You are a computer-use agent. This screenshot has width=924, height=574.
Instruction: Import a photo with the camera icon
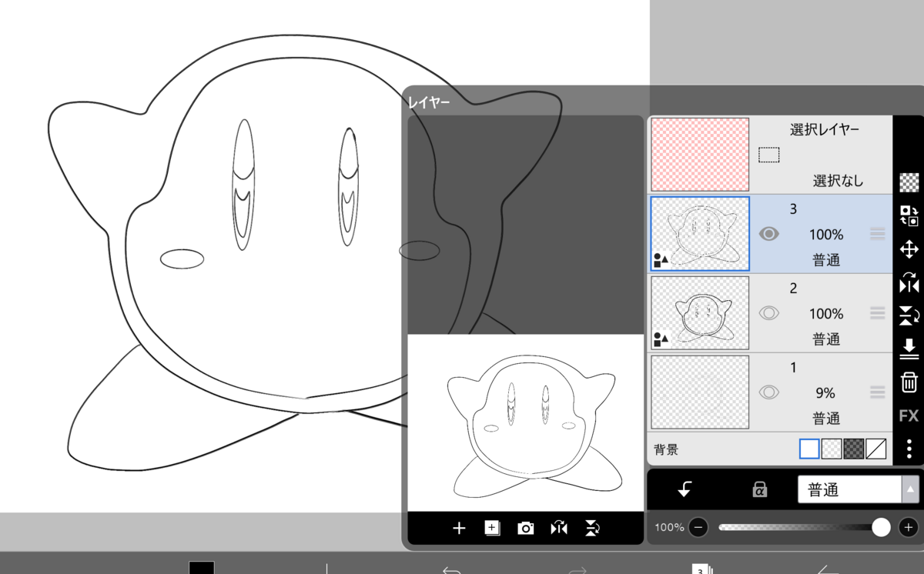click(x=526, y=528)
